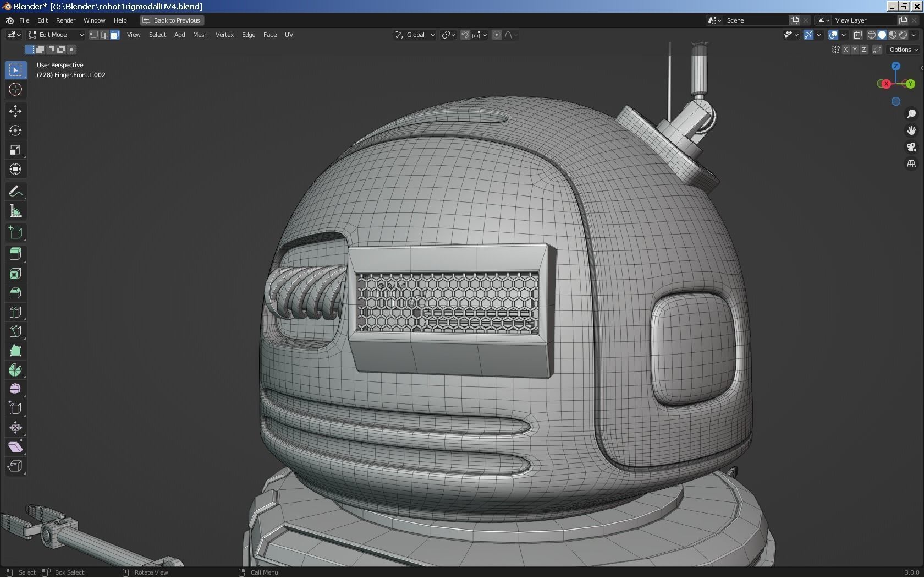The width and height of the screenshot is (924, 578).
Task: Enable vertex select mode
Action: tap(94, 35)
